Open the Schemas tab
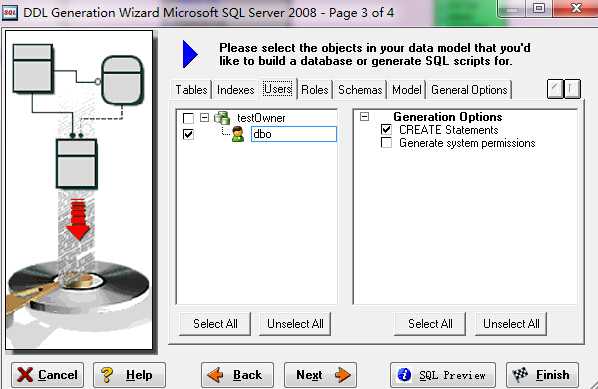The height and width of the screenshot is (389, 598). coord(360,90)
